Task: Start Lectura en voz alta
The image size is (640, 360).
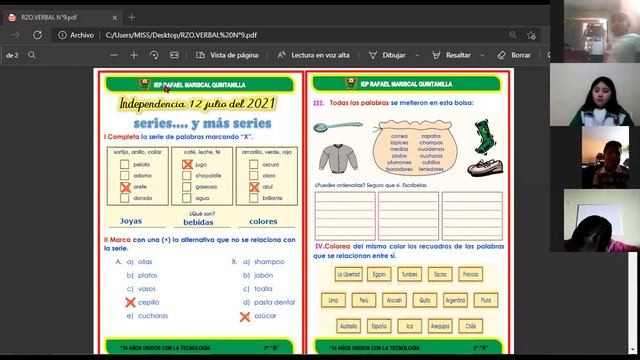Action: pyautogui.click(x=313, y=55)
